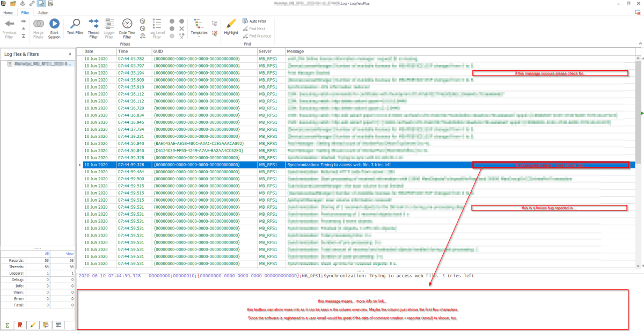
Task: Select the row with time 07:44:35.194
Action: (x=358, y=72)
